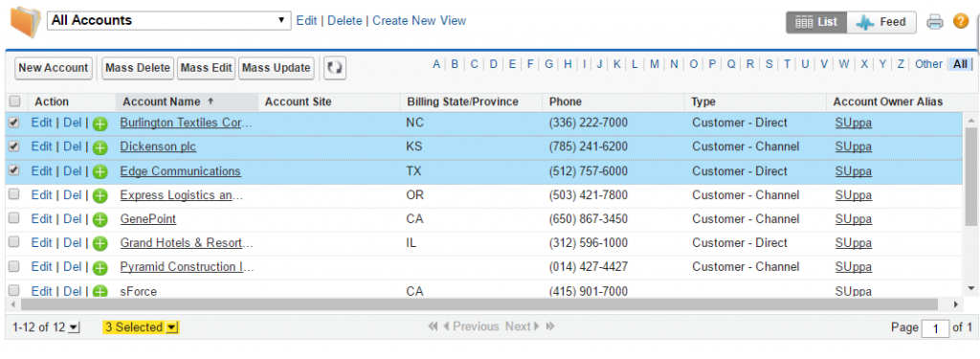The width and height of the screenshot is (980, 359).
Task: Click the refresh list icon
Action: [x=335, y=68]
